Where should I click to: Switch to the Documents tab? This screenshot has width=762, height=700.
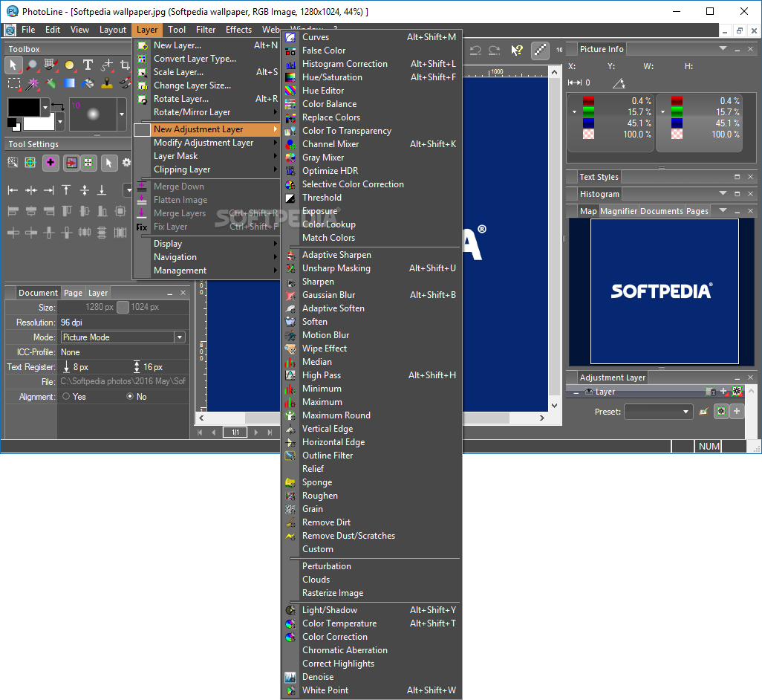point(662,211)
